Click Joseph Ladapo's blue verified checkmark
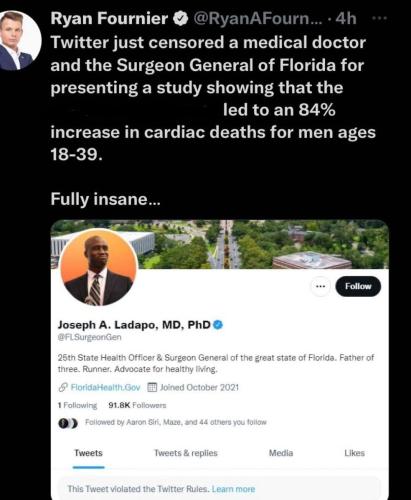The height and width of the screenshot is (500, 411). [218, 324]
